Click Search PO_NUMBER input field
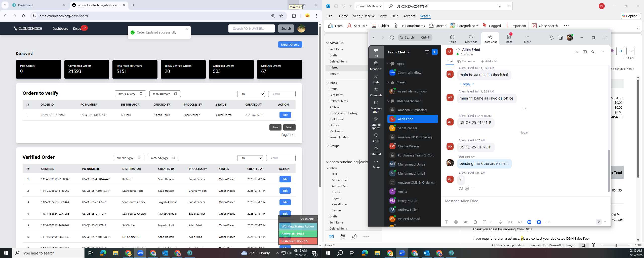The width and height of the screenshot is (644, 258). point(252,28)
